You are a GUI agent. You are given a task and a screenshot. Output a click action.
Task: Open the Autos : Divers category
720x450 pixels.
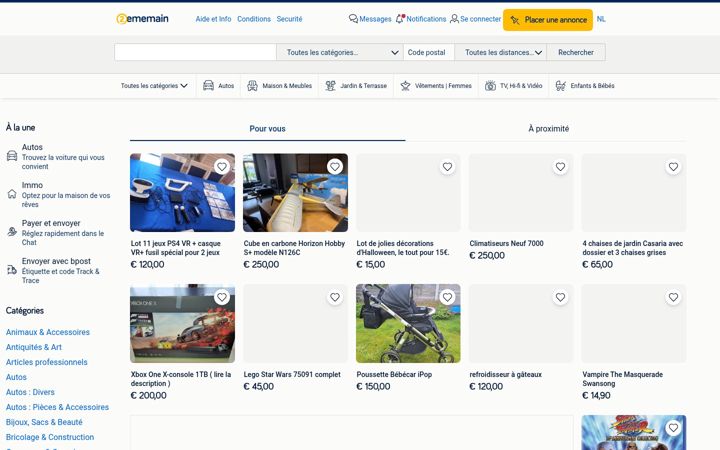(x=30, y=392)
